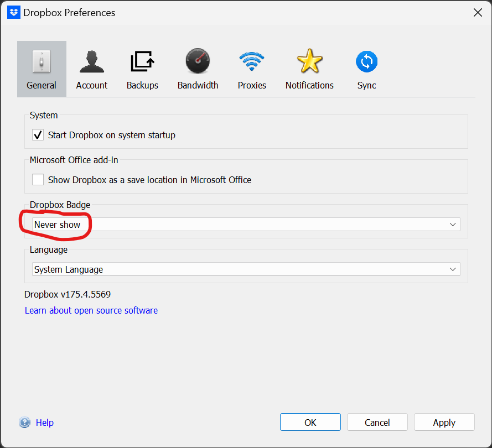Uncheck Start Dropbox on system startup
This screenshot has width=492, height=448.
38,135
